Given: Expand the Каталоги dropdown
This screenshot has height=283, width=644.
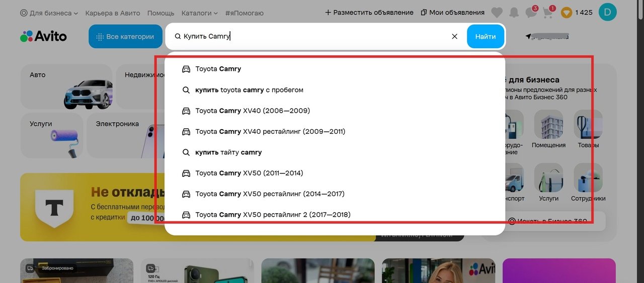Looking at the screenshot, I should pos(200,13).
